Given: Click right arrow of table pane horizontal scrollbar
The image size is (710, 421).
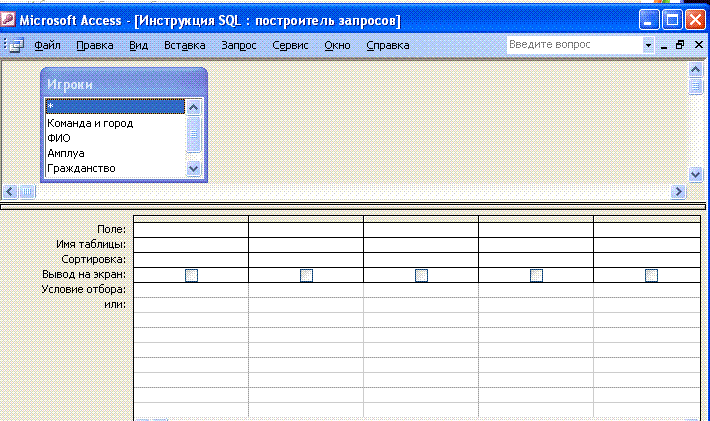Looking at the screenshot, I should [678, 191].
